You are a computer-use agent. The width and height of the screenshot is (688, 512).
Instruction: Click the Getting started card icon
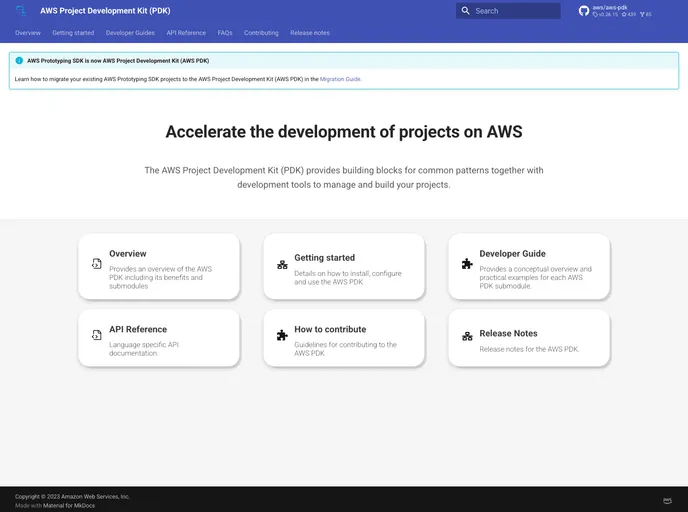point(282,265)
